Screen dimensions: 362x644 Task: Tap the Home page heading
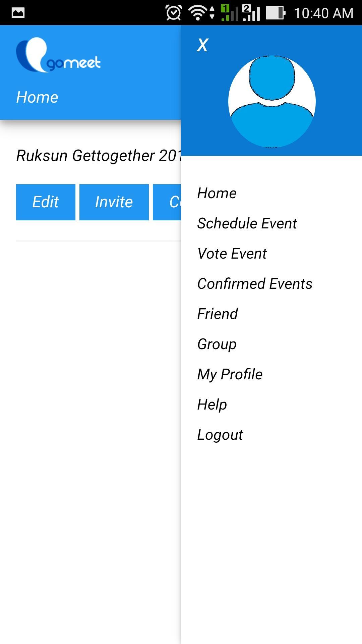[37, 97]
